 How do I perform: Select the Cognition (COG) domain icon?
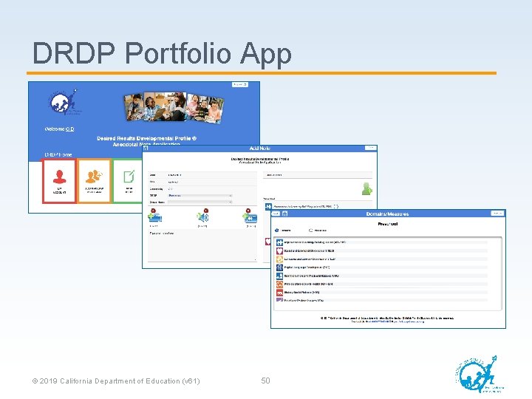[x=279, y=276]
